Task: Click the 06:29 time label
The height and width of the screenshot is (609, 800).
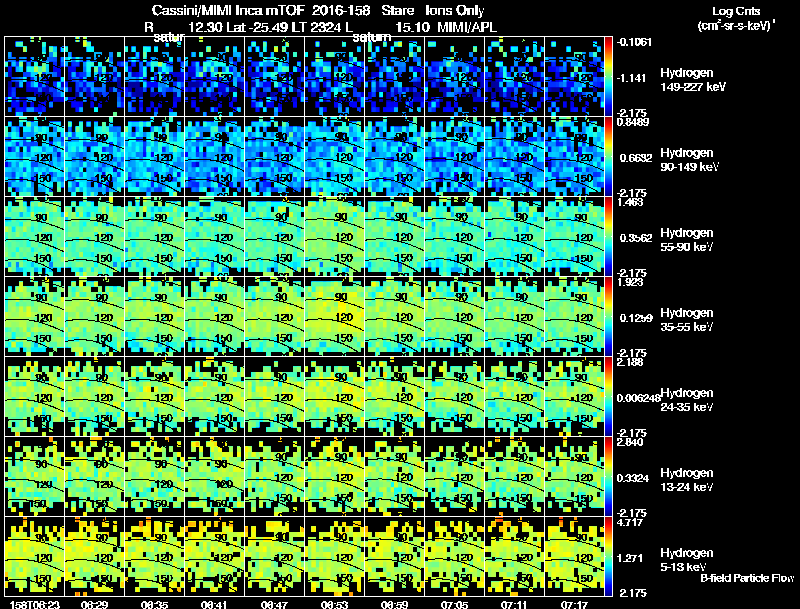Action: [94, 604]
